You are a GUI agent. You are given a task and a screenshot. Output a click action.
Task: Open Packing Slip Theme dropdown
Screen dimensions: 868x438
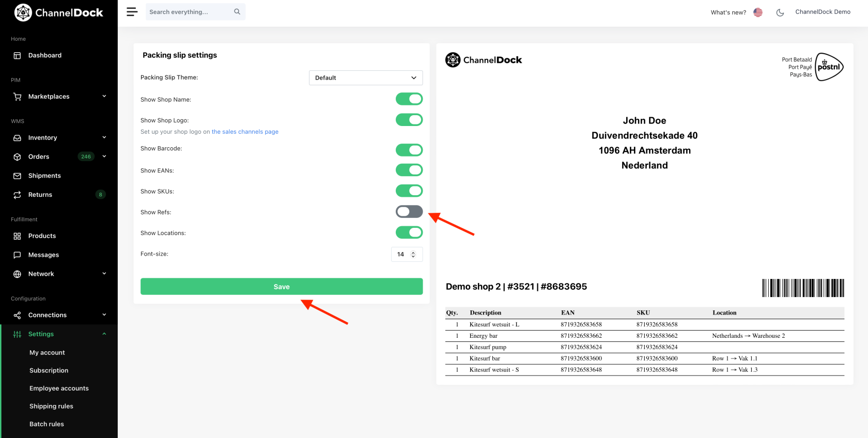[366, 77]
